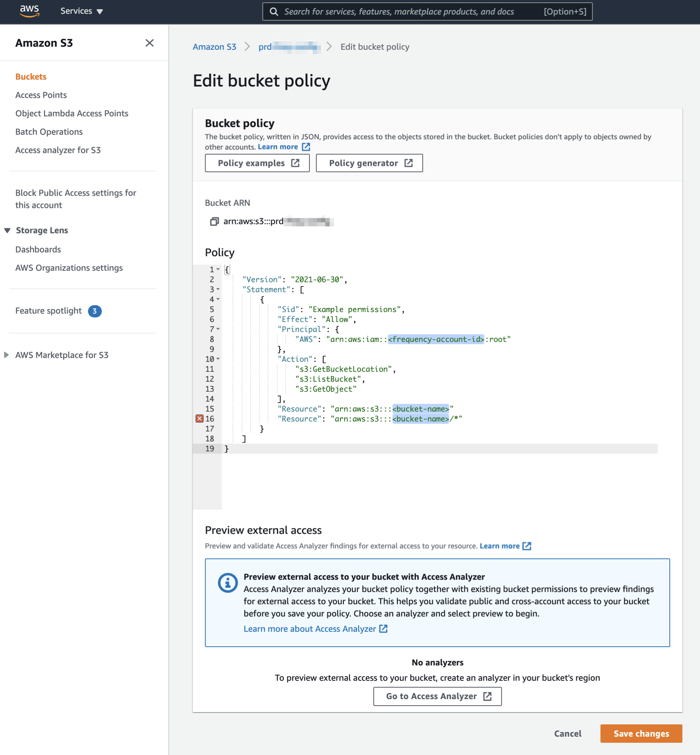Click the "s3:ListBucket" action text

point(328,379)
